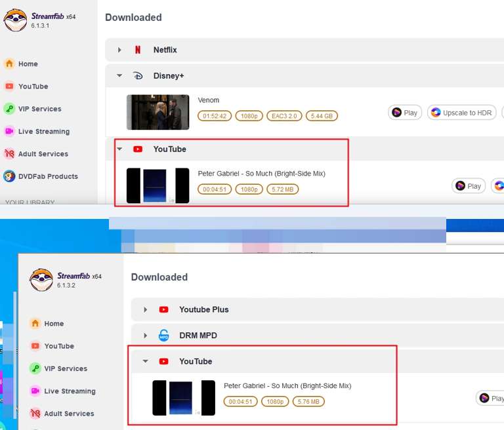The height and width of the screenshot is (430, 504).
Task: Expand the DRM MPD group
Action: (145, 336)
